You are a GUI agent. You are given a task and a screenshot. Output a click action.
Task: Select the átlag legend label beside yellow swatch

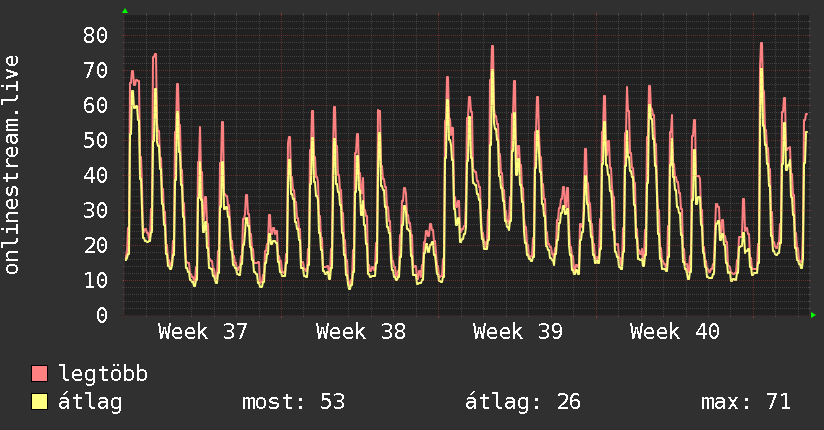pos(90,402)
